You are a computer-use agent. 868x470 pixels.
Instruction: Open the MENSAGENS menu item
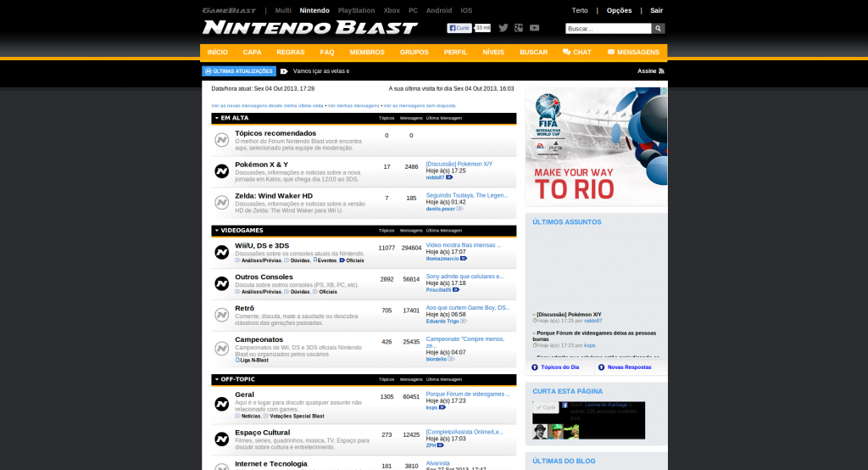coord(633,52)
